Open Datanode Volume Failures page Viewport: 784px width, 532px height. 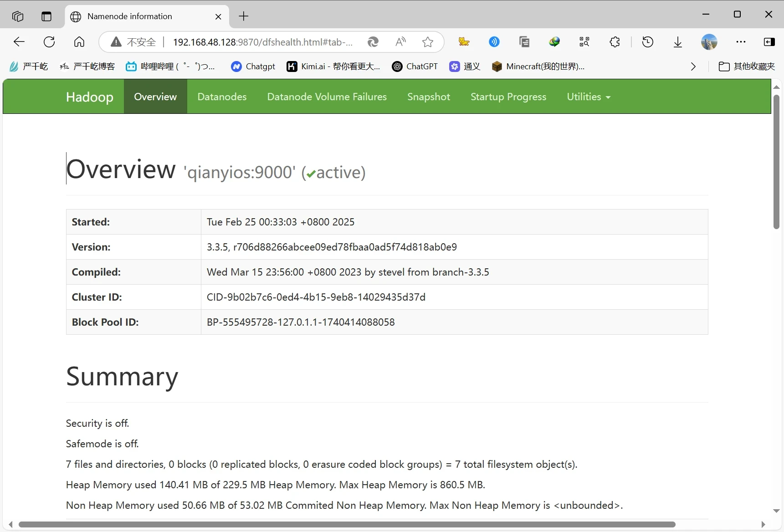327,97
